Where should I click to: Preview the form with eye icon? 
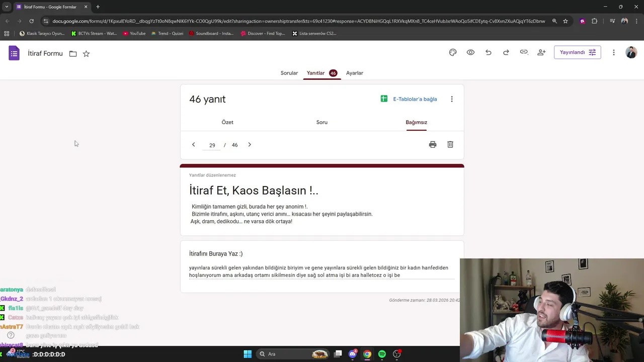pos(470,52)
